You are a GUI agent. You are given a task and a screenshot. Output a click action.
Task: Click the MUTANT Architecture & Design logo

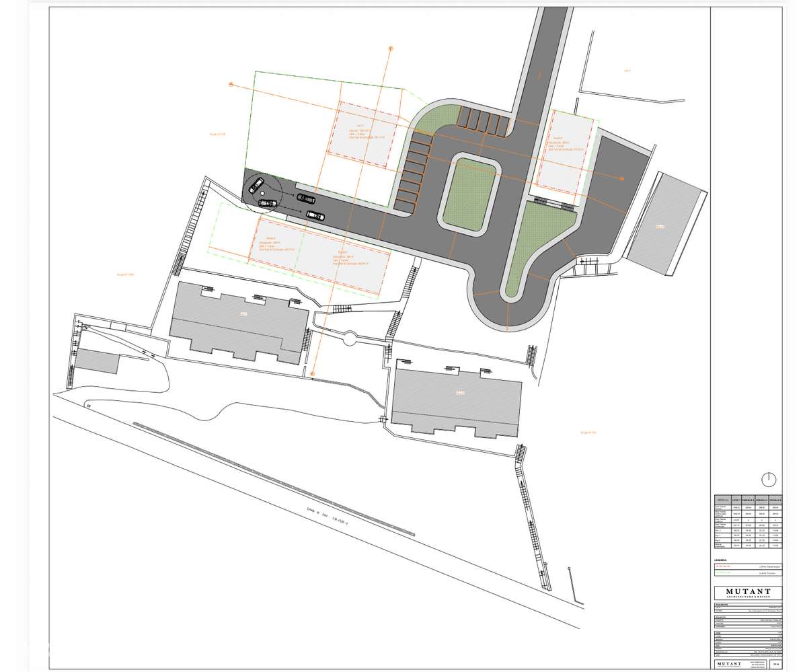point(748,593)
